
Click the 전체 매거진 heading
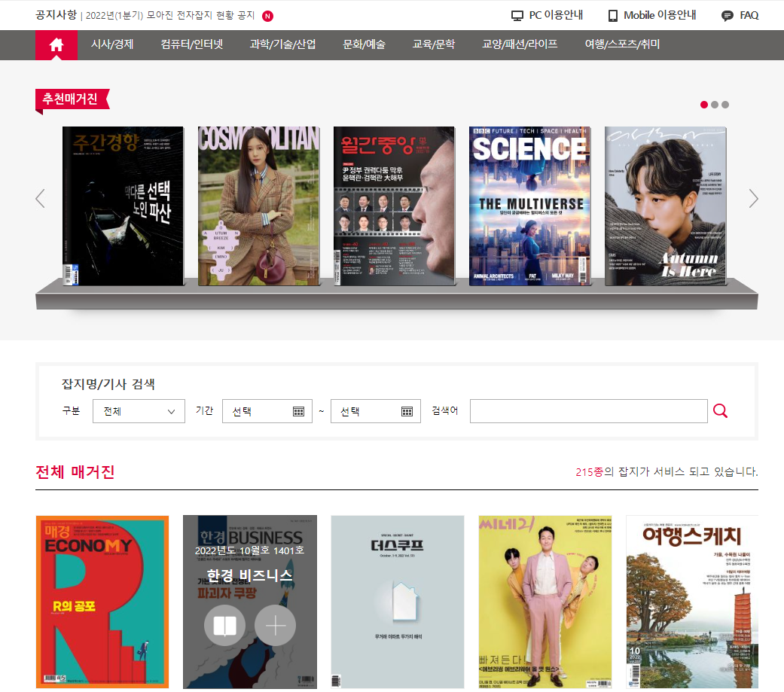click(x=75, y=471)
